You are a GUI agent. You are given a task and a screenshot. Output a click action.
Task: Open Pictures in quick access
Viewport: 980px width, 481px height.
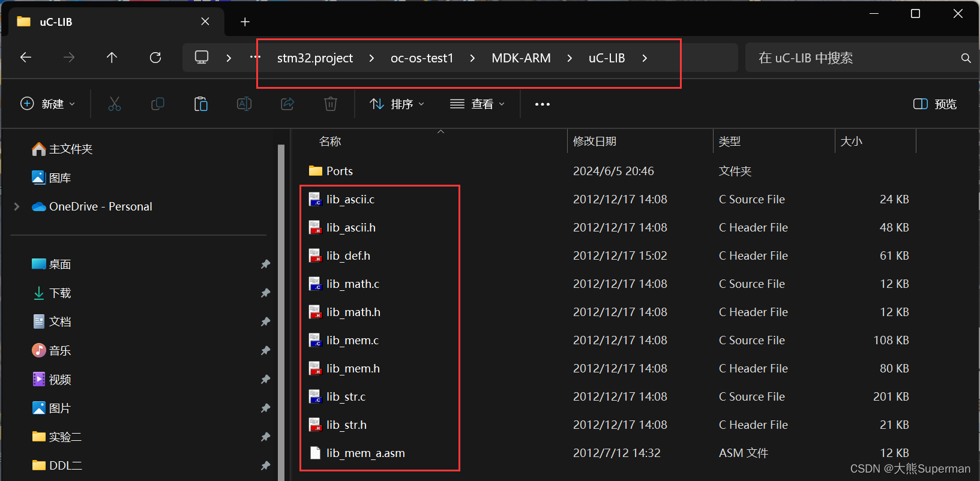tap(51, 408)
